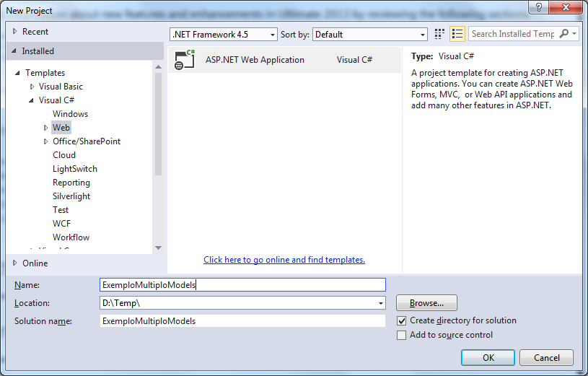Image resolution: width=588 pixels, height=376 pixels.
Task: Select Test template category
Action: pyautogui.click(x=61, y=210)
